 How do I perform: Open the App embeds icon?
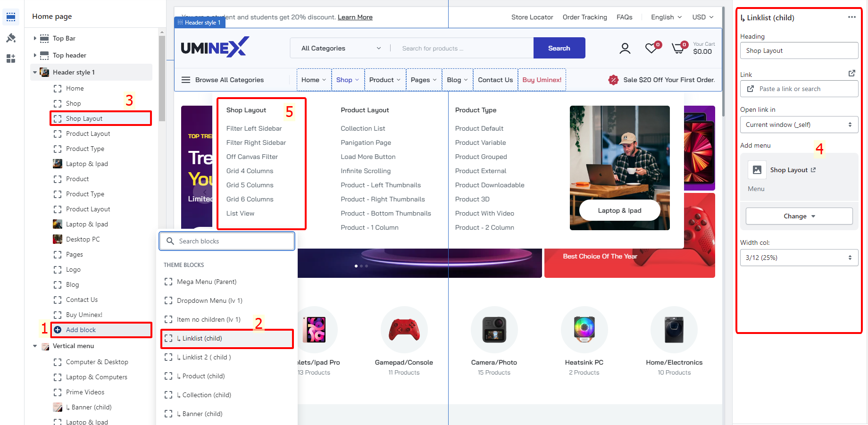point(11,58)
